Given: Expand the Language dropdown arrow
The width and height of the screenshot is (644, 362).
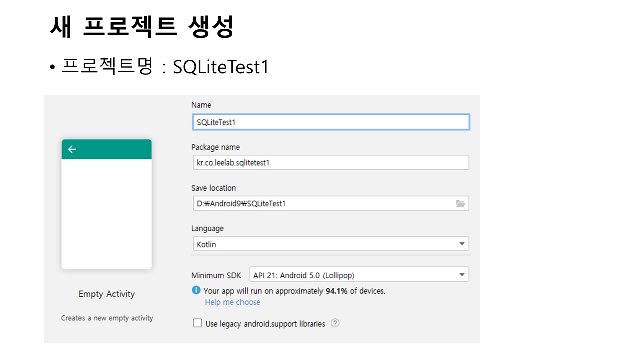Looking at the screenshot, I should pos(462,244).
